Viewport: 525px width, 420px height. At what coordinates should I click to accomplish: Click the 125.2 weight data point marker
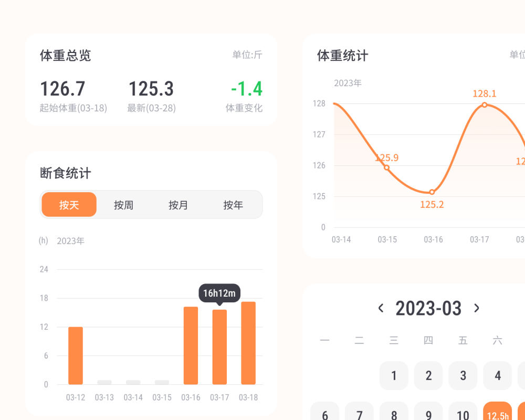pos(431,192)
